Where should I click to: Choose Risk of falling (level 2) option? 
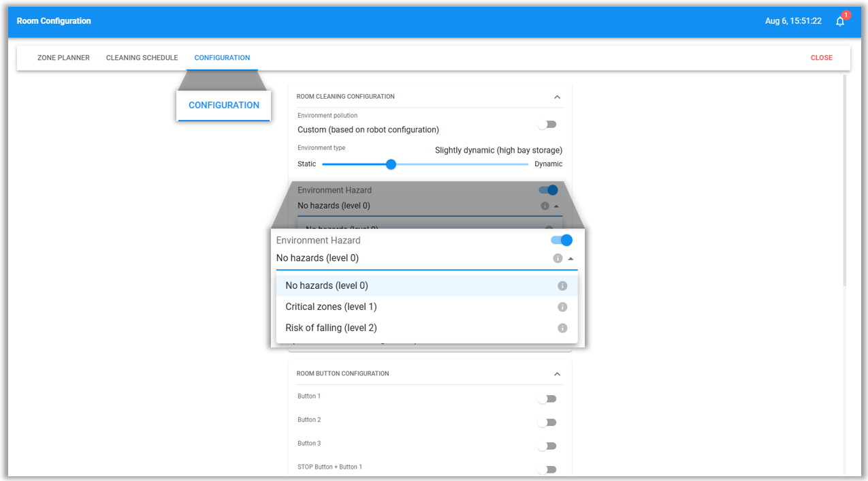pyautogui.click(x=331, y=328)
